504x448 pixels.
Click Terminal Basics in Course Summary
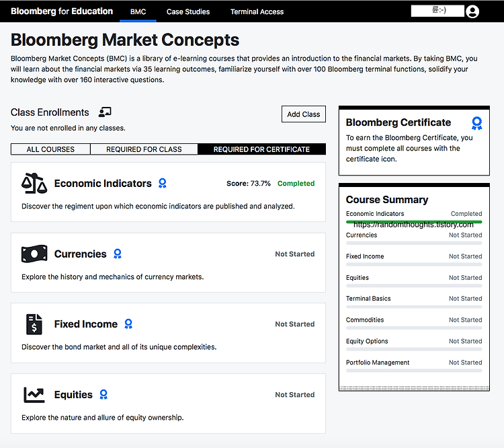(368, 299)
